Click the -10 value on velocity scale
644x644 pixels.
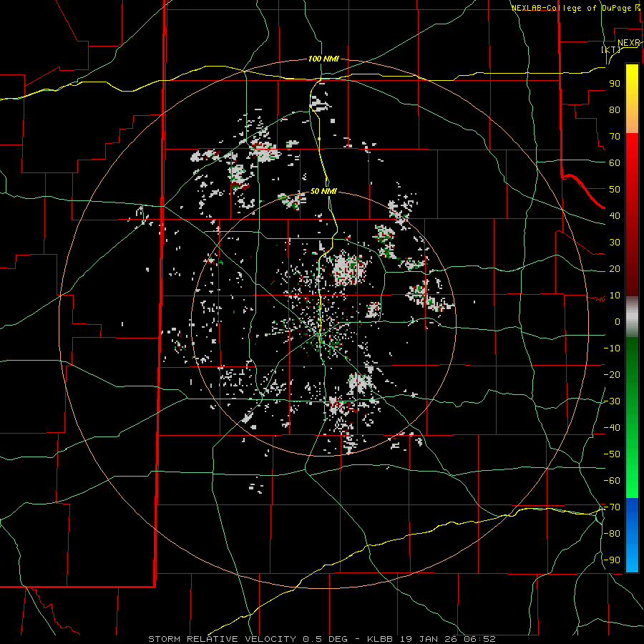tap(612, 348)
